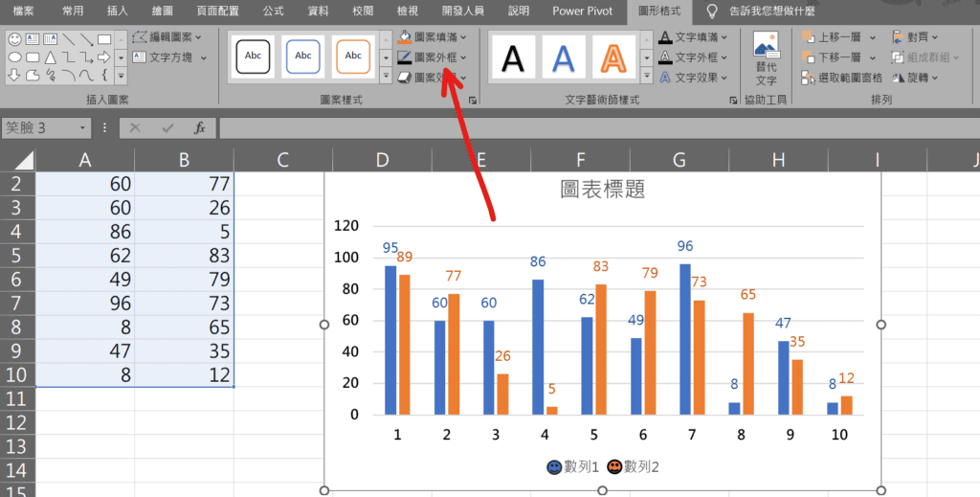The image size is (980, 497).
Task: Select the smiley face shape in shapes gallery
Action: pyautogui.click(x=14, y=39)
